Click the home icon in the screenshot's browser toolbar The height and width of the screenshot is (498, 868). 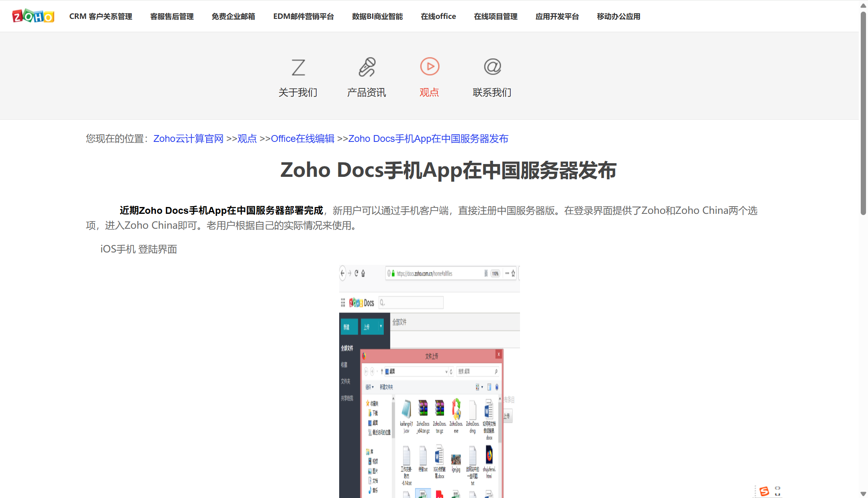363,273
